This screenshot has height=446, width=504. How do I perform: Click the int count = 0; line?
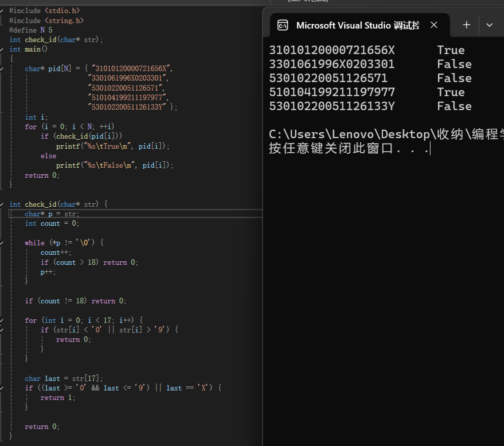pos(52,224)
